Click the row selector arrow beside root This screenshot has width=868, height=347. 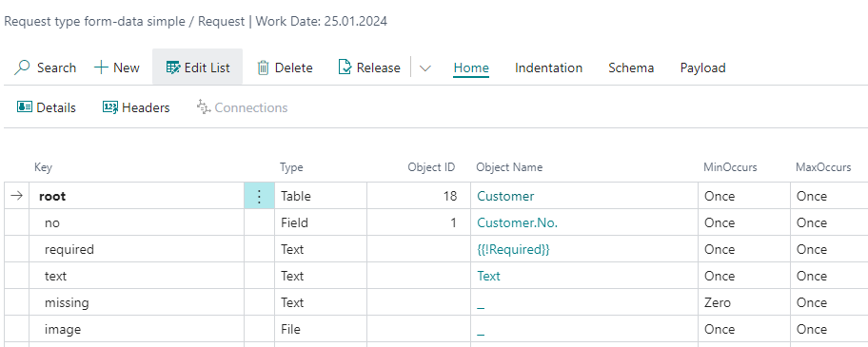(x=17, y=196)
